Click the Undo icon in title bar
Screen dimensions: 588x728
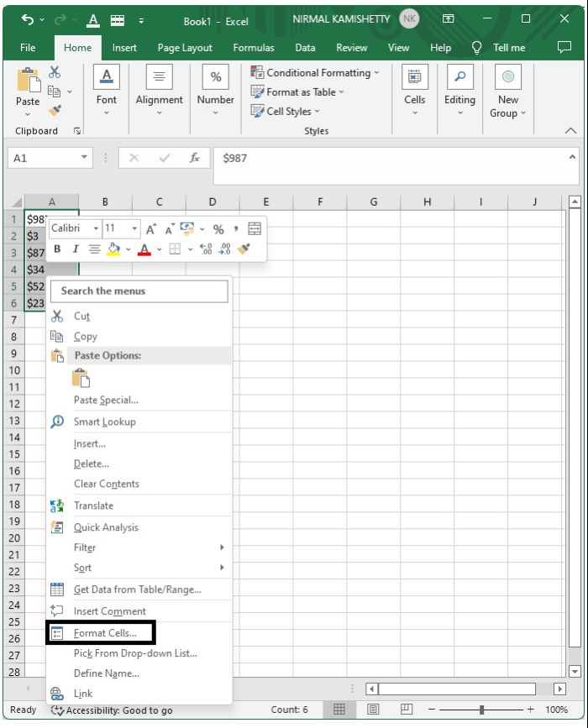pyautogui.click(x=28, y=20)
